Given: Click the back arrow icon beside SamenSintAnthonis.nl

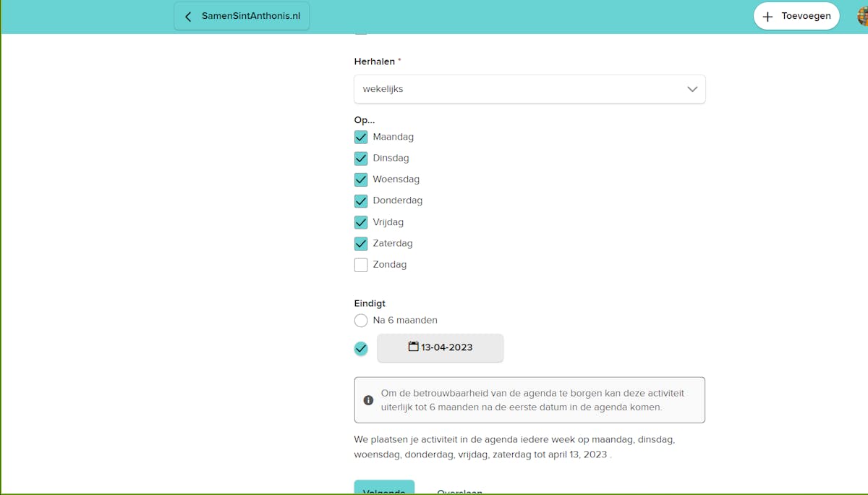Looking at the screenshot, I should (188, 17).
